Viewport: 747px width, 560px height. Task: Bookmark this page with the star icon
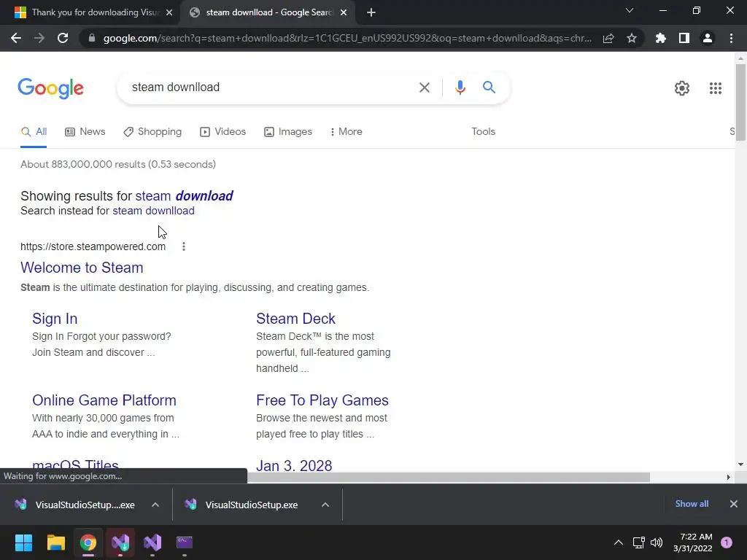(632, 38)
